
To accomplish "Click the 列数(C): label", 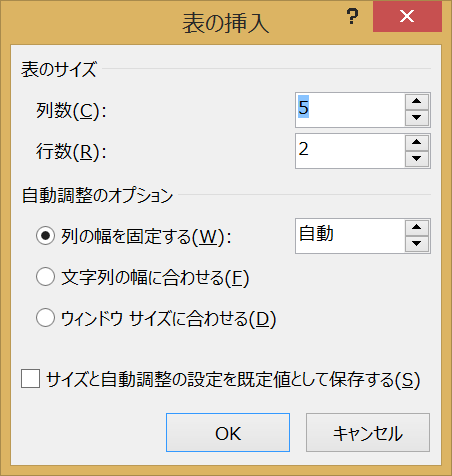I will coord(71,110).
